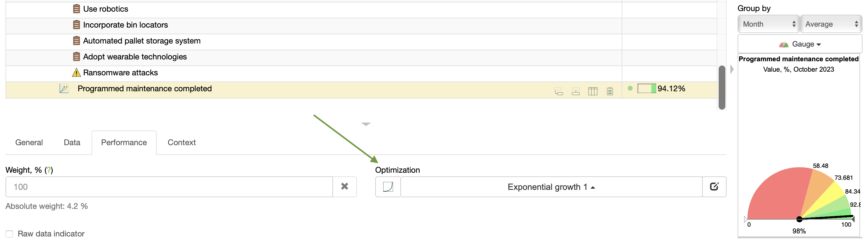Click the initiatives clipboard icon in the KPI row
The width and height of the screenshot is (868, 245).
click(x=610, y=91)
